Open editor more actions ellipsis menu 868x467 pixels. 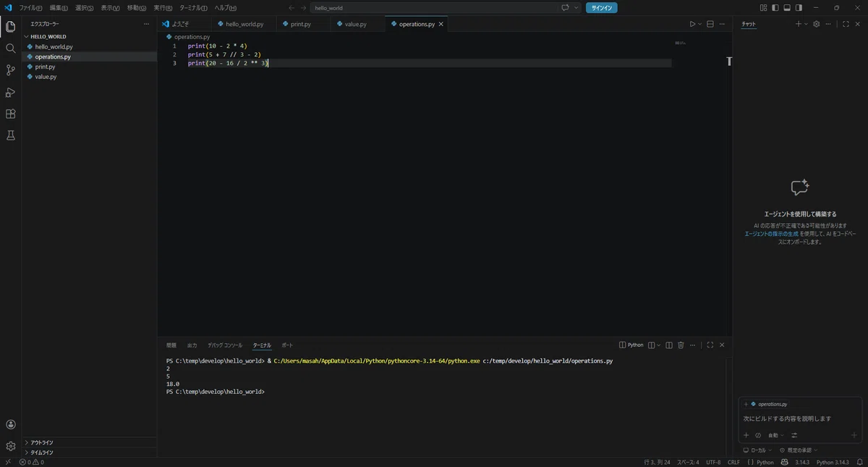[x=722, y=24]
